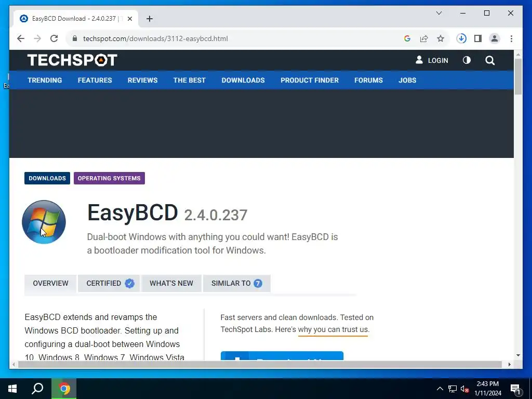Open the taskbar clock and date
The image size is (532, 399).
[487, 389]
